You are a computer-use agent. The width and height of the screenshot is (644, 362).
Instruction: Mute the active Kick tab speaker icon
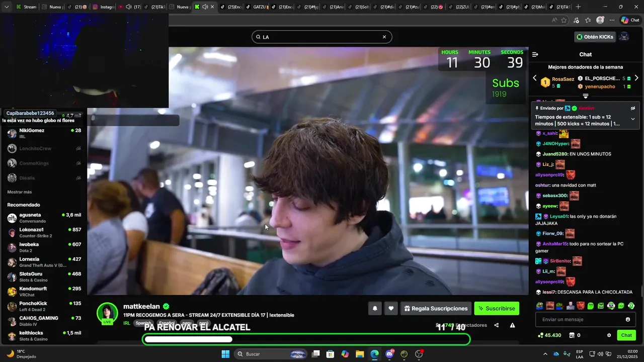(205, 7)
